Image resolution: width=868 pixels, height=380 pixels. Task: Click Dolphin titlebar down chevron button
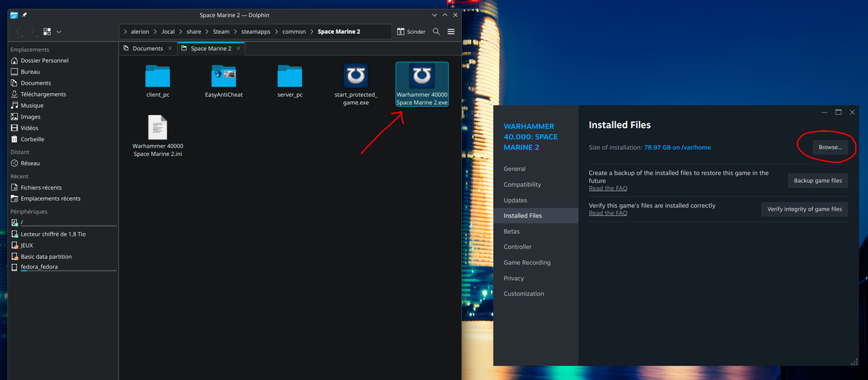(434, 15)
